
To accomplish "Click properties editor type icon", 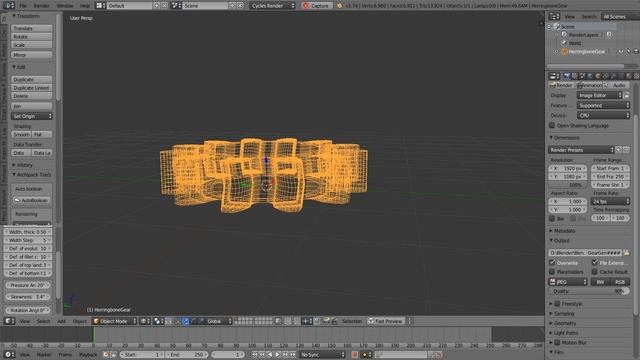I will (x=554, y=76).
